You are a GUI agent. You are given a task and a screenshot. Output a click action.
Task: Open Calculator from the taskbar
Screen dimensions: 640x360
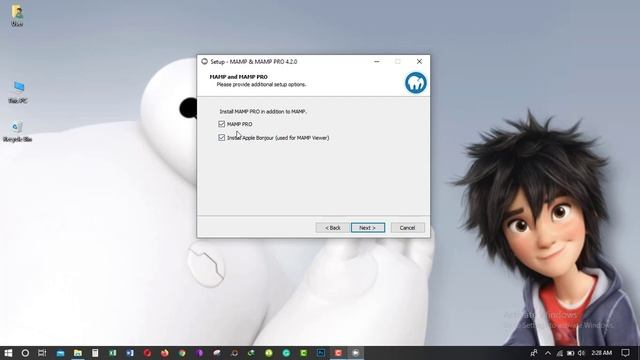(x=95, y=353)
